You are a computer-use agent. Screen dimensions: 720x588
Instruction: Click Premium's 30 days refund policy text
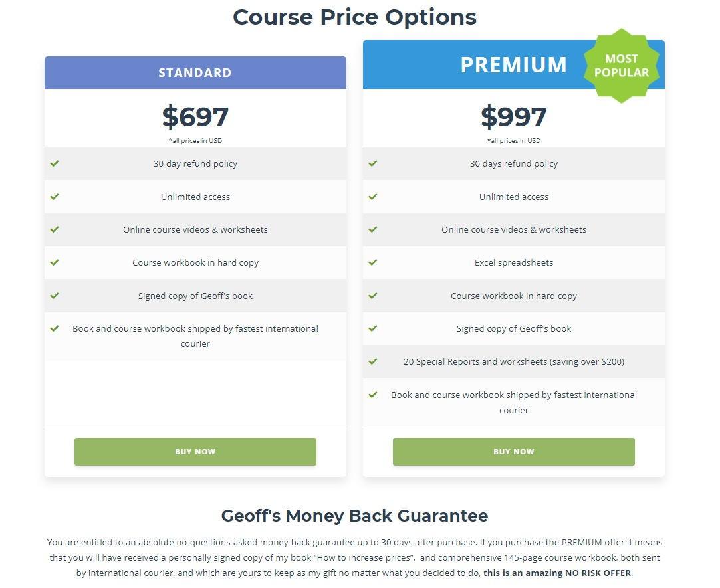[x=513, y=163]
